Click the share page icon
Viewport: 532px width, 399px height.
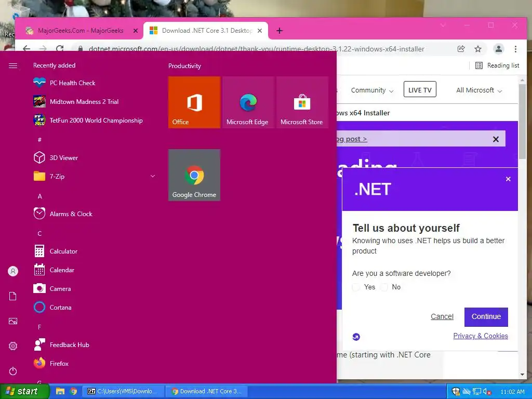click(x=461, y=49)
